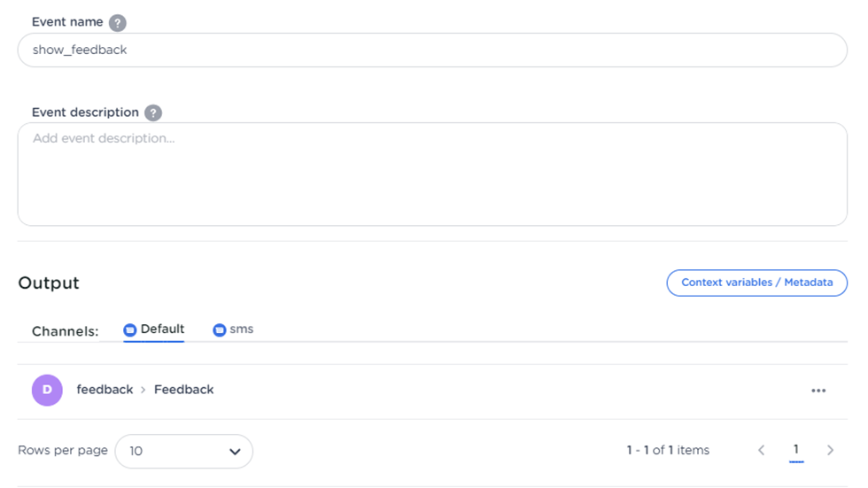Click the 1 - 1 of 1 items text
Image resolution: width=868 pixels, height=488 pixels.
668,451
